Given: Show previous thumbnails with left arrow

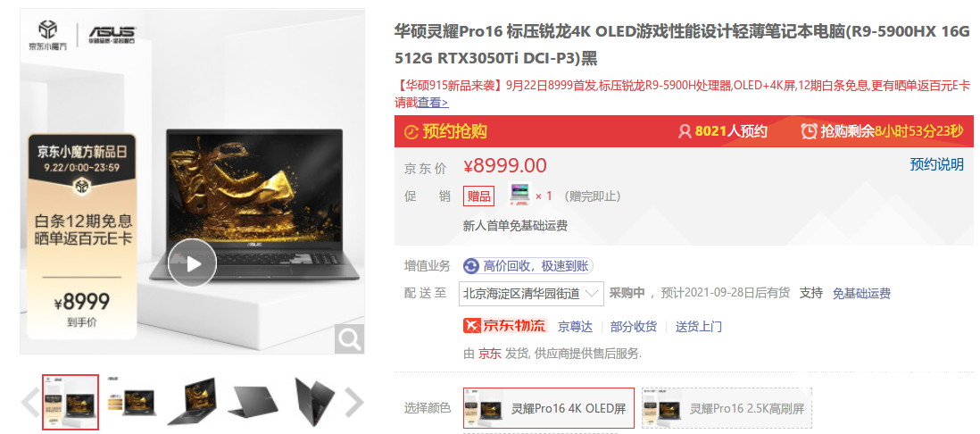Looking at the screenshot, I should (x=30, y=402).
